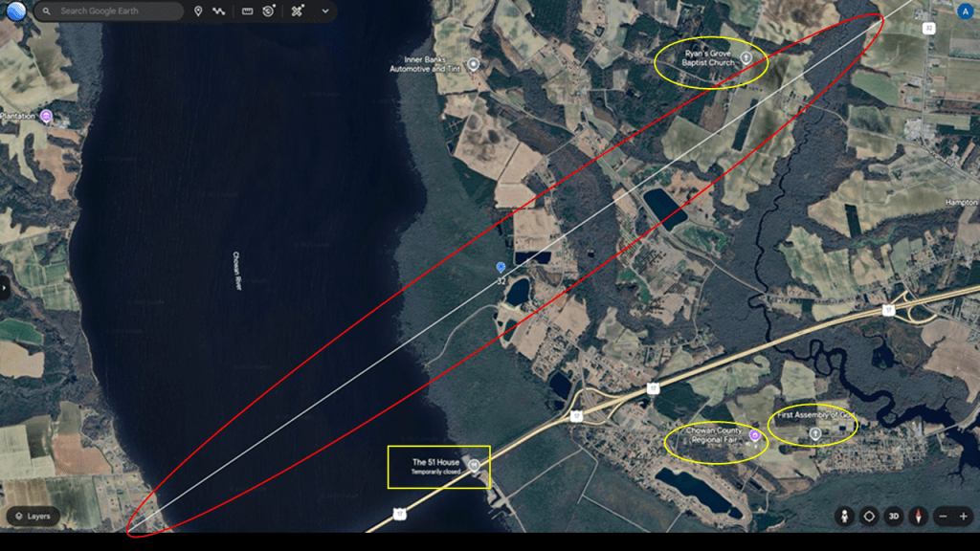Click the blue route 32 placemark pin
This screenshot has width=980, height=551.
(x=501, y=268)
